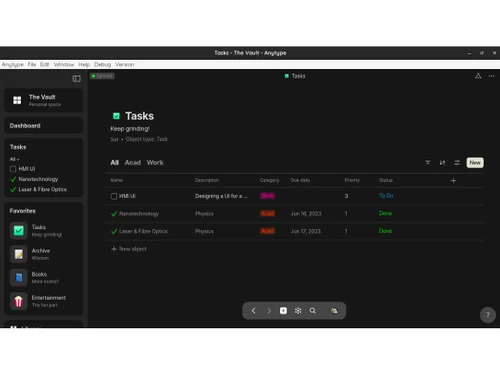500x375 pixels.
Task: Switch to the All view tab
Action: click(x=114, y=163)
